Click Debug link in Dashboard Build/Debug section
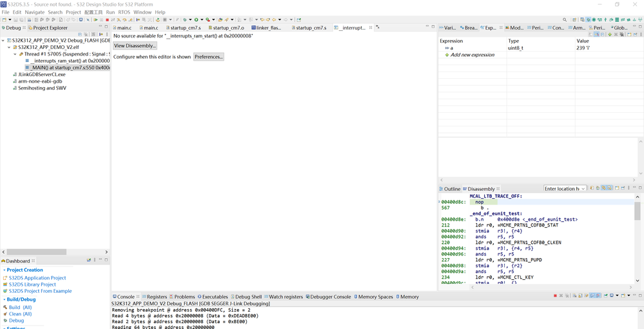This screenshot has width=644, height=329. 16,321
